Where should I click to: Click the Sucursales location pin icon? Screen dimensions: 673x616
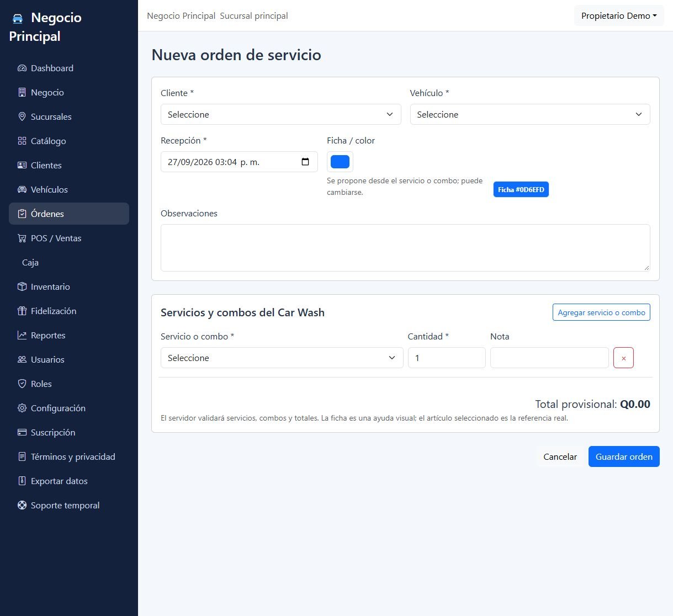pyautogui.click(x=22, y=117)
